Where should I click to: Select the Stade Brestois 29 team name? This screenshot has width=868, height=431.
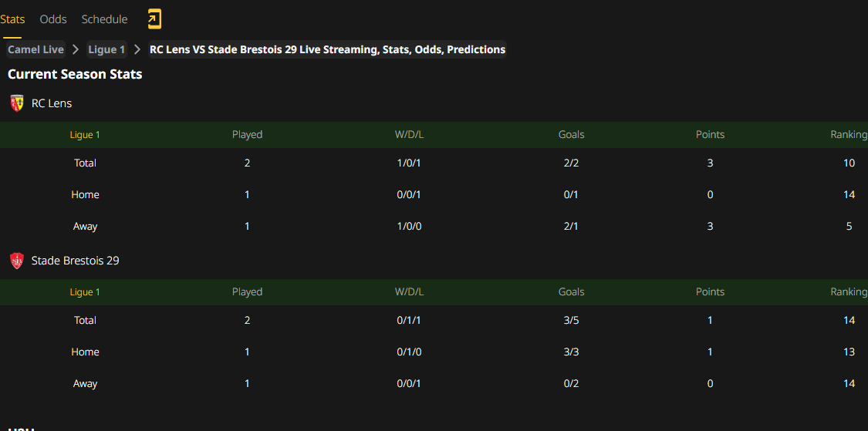76,261
